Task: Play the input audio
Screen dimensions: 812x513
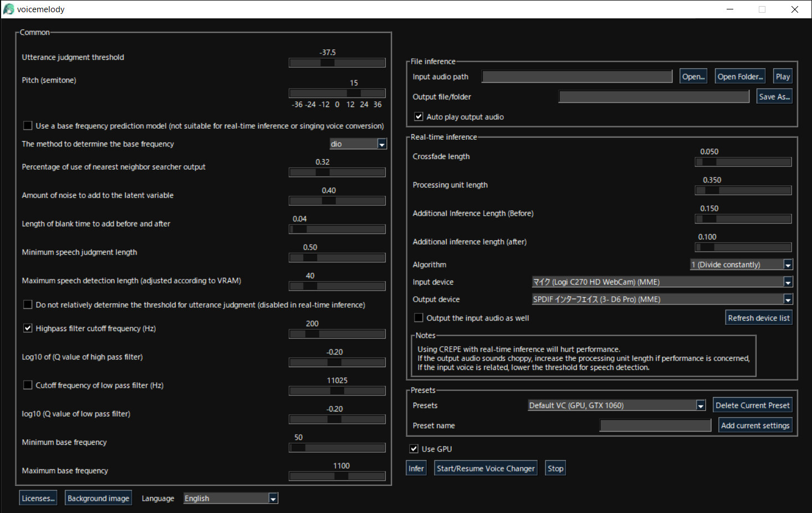Action: click(782, 76)
